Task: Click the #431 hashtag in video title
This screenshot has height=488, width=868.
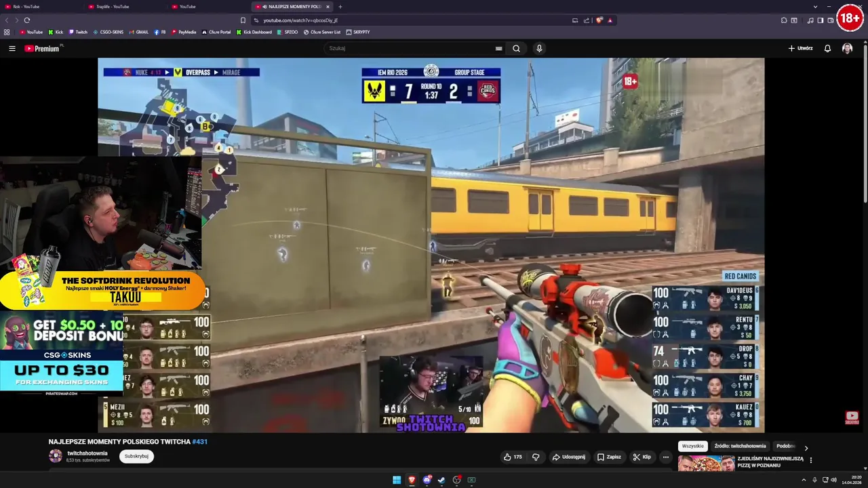Action: pyautogui.click(x=200, y=442)
